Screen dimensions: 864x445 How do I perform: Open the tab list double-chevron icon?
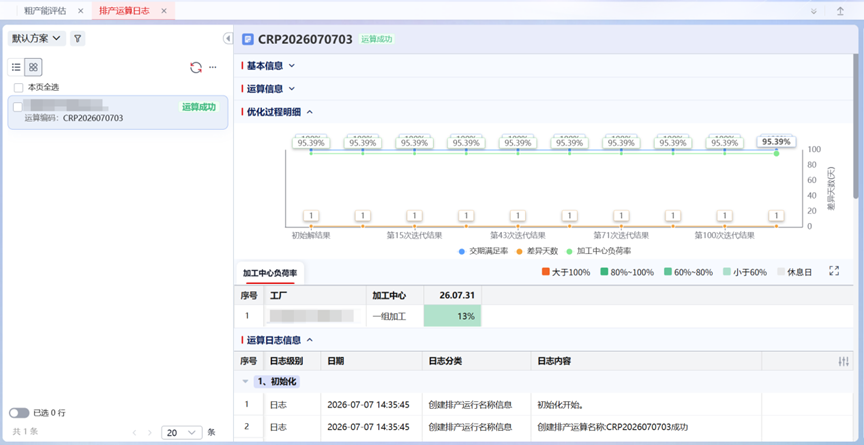point(813,11)
